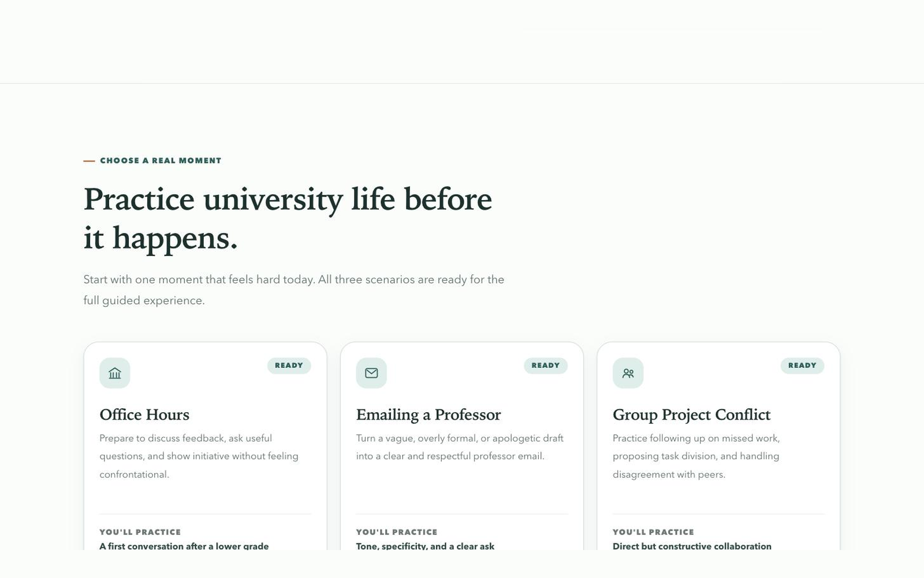The height and width of the screenshot is (578, 924).
Task: Click the "Start with one moment" intro paragraph
Action: click(x=294, y=290)
